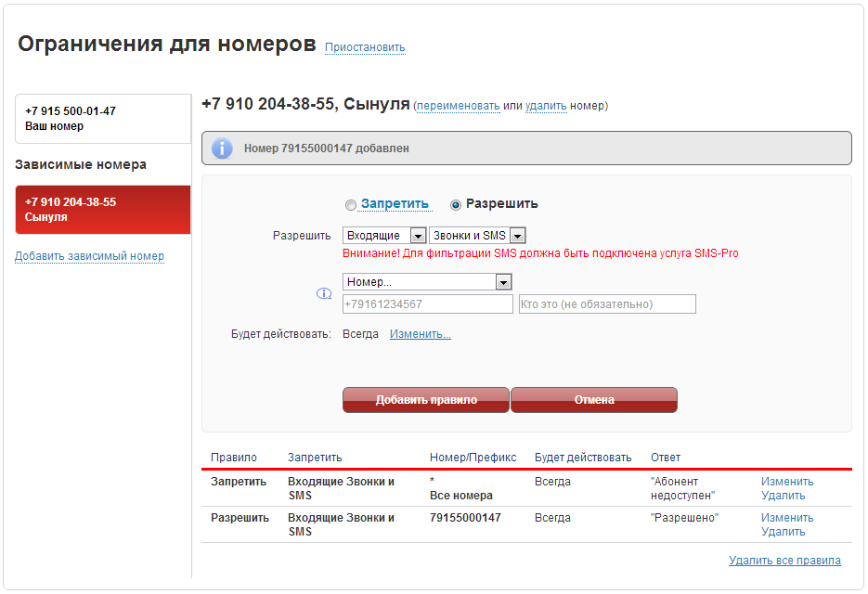868x594 pixels.
Task: Expand the Звонки и SMS dropdown
Action: 477,236
